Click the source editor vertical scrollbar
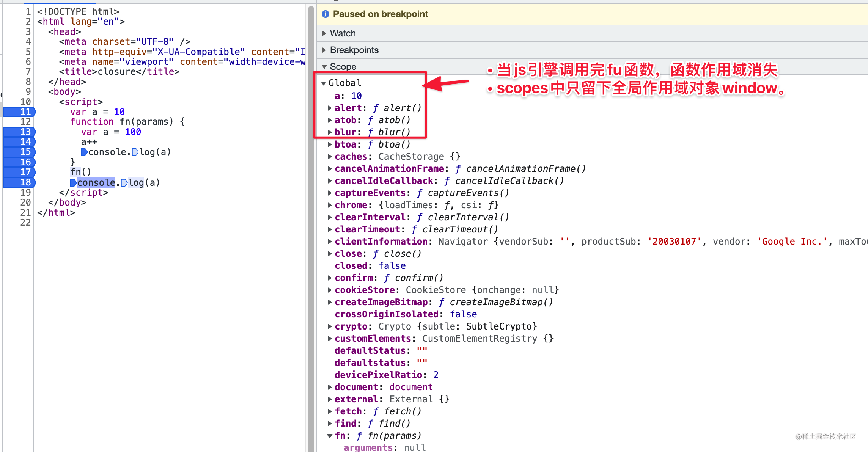Image resolution: width=868 pixels, height=452 pixels. tap(311, 228)
